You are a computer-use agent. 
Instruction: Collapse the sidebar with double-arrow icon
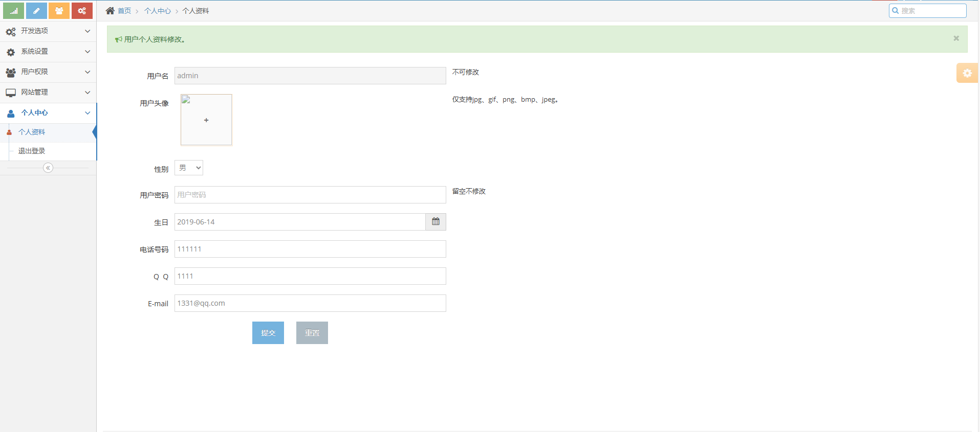(48, 168)
